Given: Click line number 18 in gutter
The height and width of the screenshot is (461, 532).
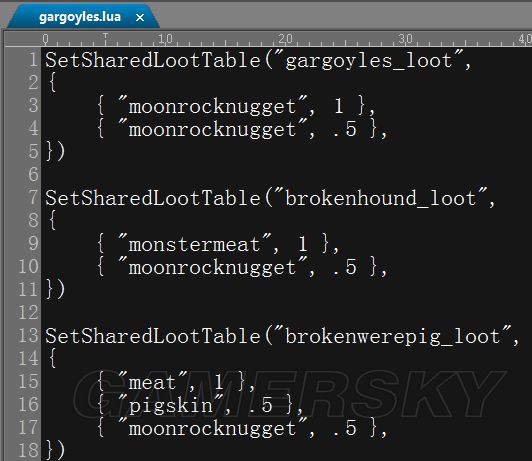Looking at the screenshot, I should point(28,450).
